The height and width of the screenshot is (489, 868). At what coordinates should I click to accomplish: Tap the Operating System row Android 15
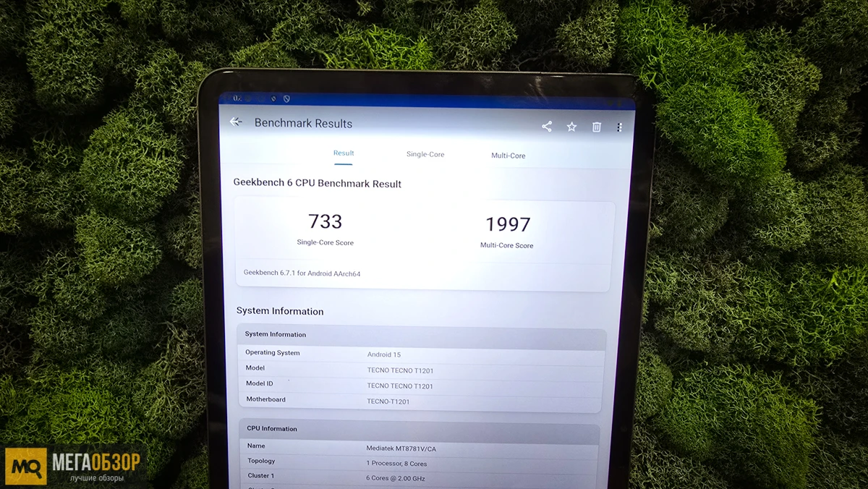tap(422, 354)
